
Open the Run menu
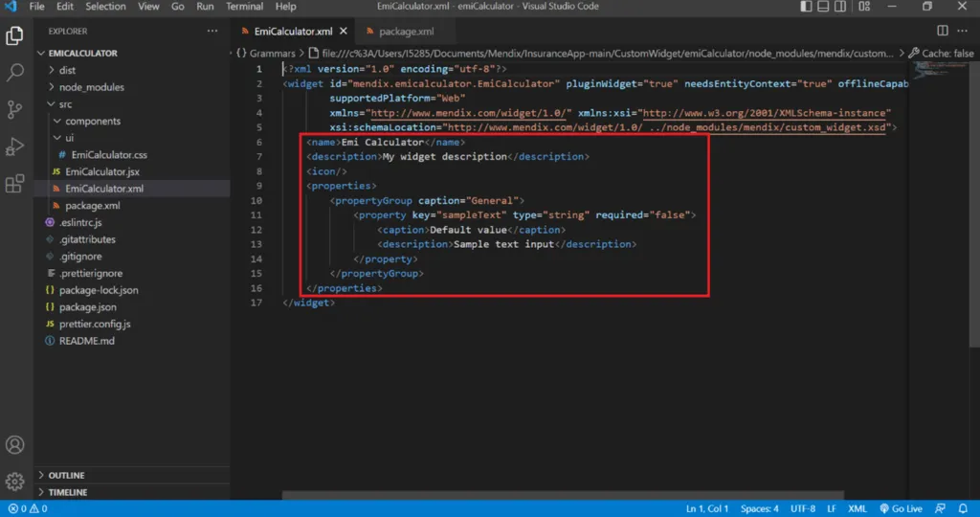pyautogui.click(x=205, y=7)
